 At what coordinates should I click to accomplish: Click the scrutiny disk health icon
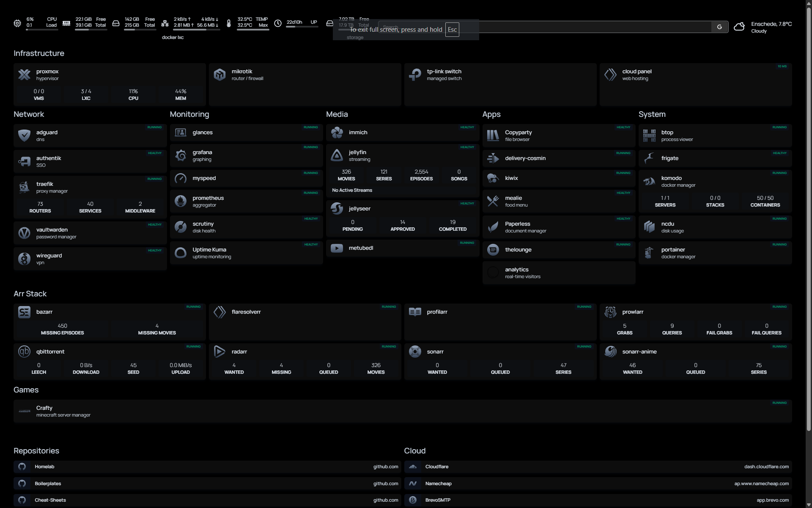click(181, 227)
